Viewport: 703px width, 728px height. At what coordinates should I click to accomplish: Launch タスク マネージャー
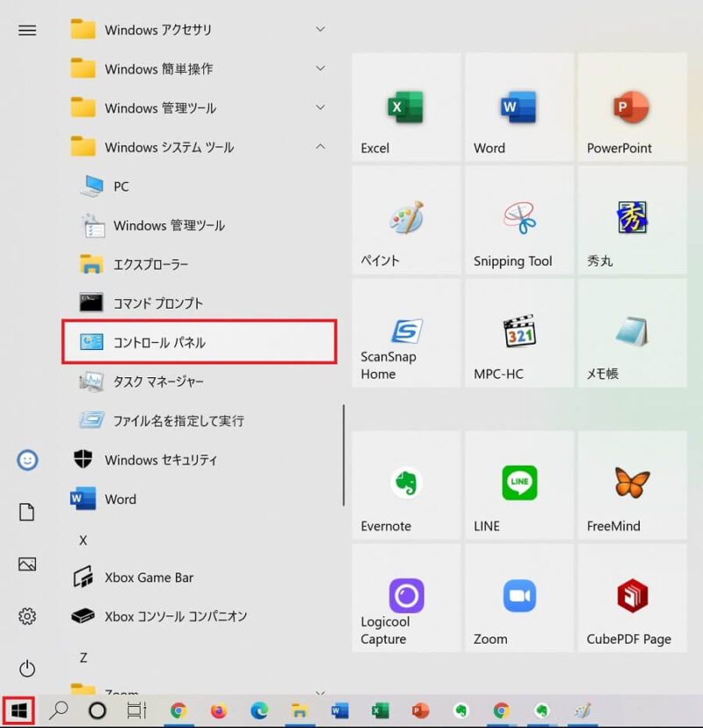(x=199, y=382)
